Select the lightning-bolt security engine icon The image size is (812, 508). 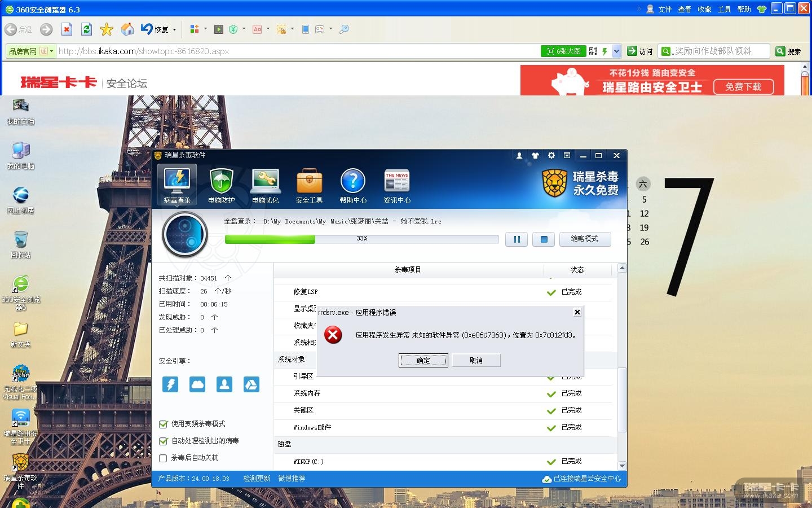pyautogui.click(x=170, y=384)
